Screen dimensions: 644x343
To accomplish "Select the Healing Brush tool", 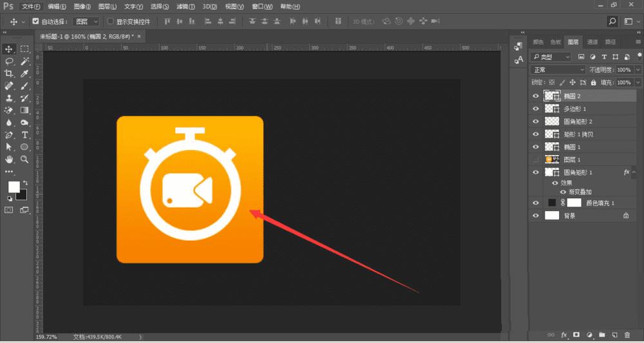I will click(x=8, y=86).
